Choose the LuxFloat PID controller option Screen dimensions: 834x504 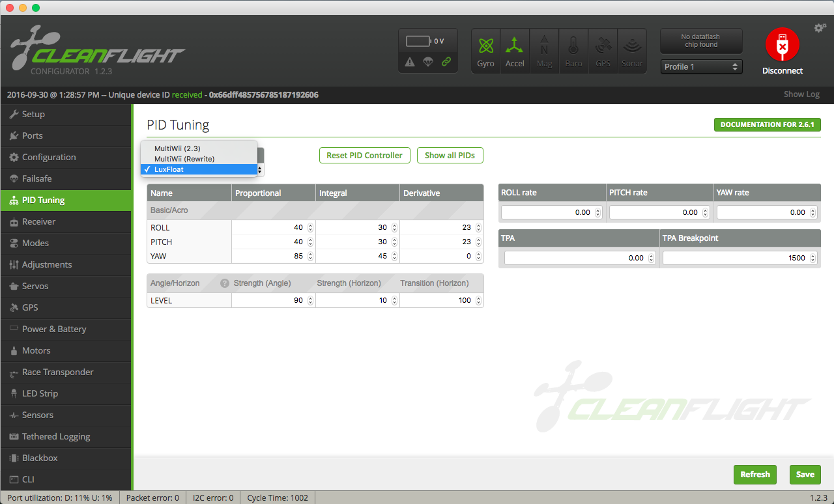click(199, 169)
